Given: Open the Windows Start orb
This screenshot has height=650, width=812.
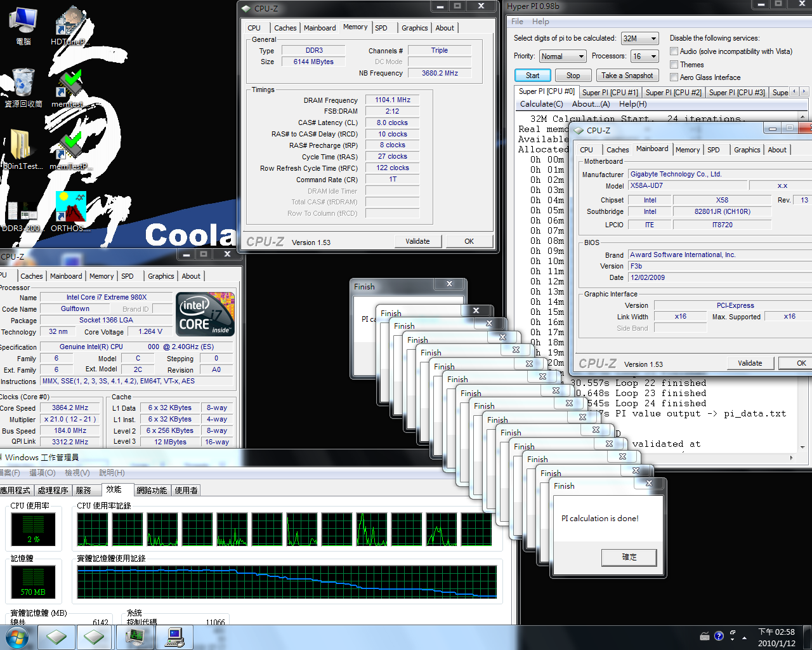Looking at the screenshot, I should coord(17,637).
